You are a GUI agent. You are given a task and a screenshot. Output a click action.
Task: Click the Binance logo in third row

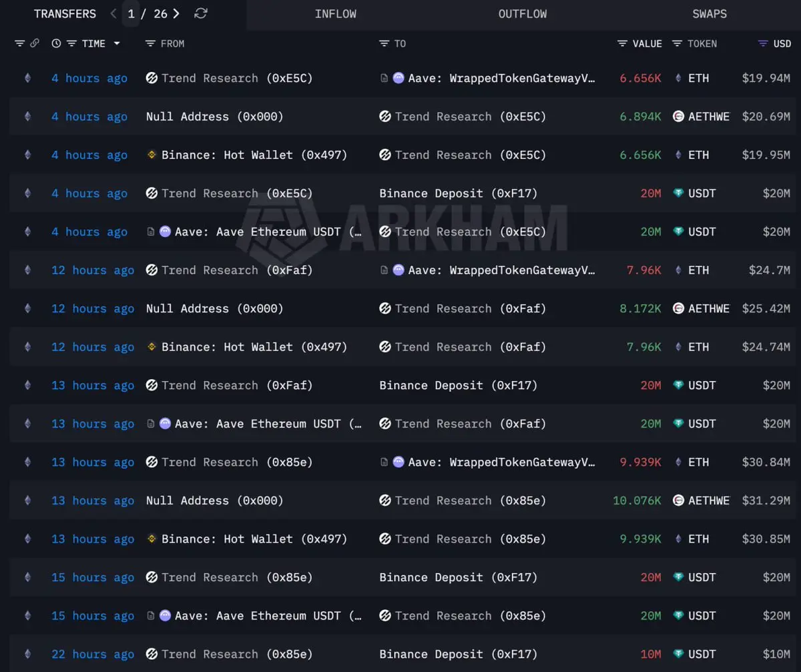pyautogui.click(x=152, y=155)
